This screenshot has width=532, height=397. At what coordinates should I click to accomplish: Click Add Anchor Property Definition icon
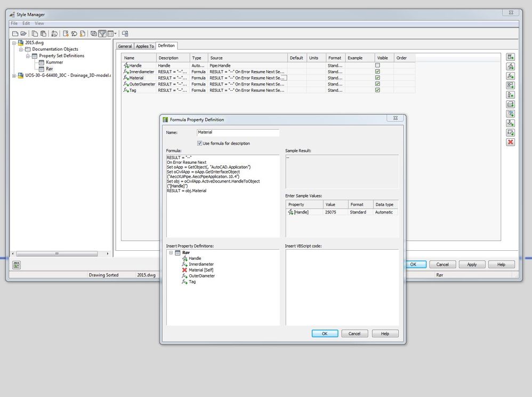tap(510, 123)
